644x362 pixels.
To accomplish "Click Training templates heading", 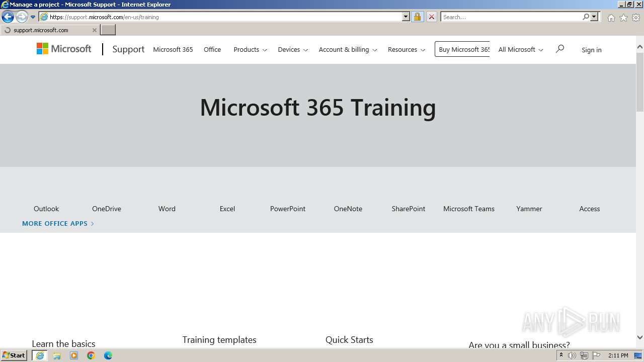I will (x=219, y=340).
